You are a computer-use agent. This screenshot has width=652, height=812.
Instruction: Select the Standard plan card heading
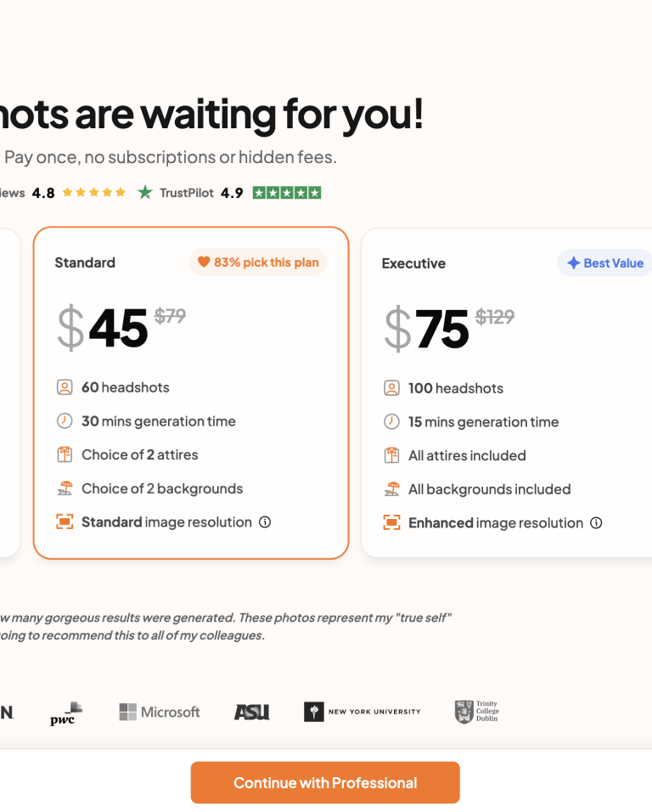click(85, 262)
